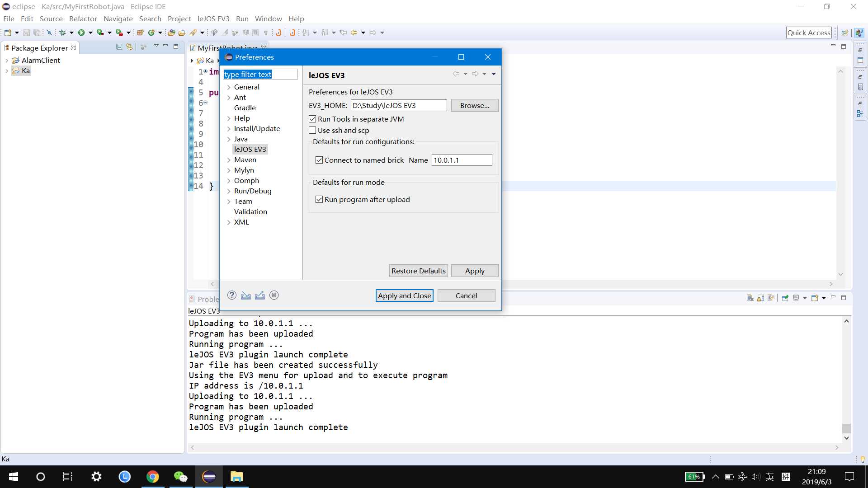The height and width of the screenshot is (488, 868).
Task: Click the Open Perspective icon
Action: coord(844,33)
